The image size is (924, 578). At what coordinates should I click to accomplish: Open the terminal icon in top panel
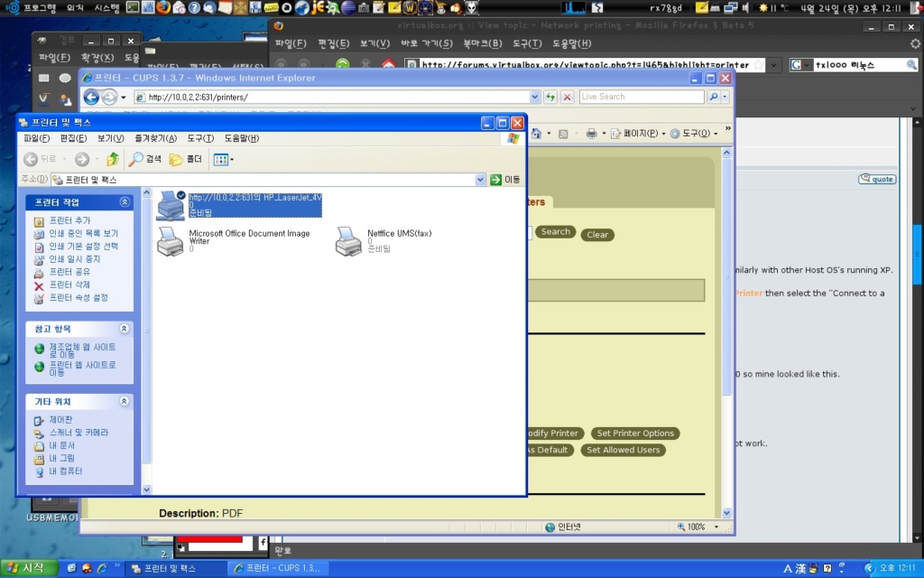133,7
